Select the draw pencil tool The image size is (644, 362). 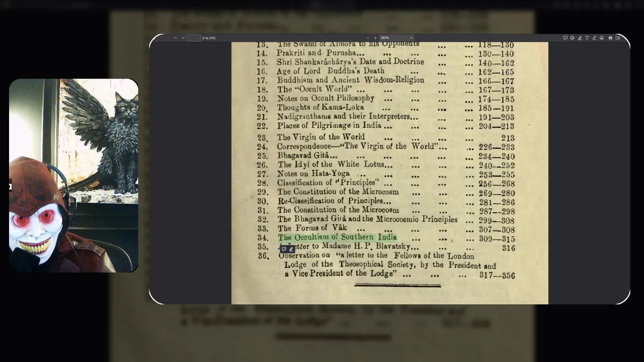[x=594, y=38]
